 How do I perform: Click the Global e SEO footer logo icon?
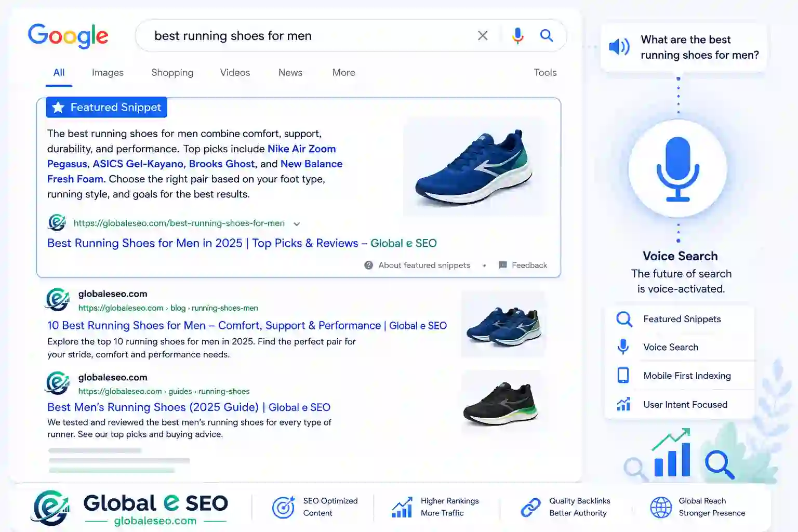tap(51, 508)
